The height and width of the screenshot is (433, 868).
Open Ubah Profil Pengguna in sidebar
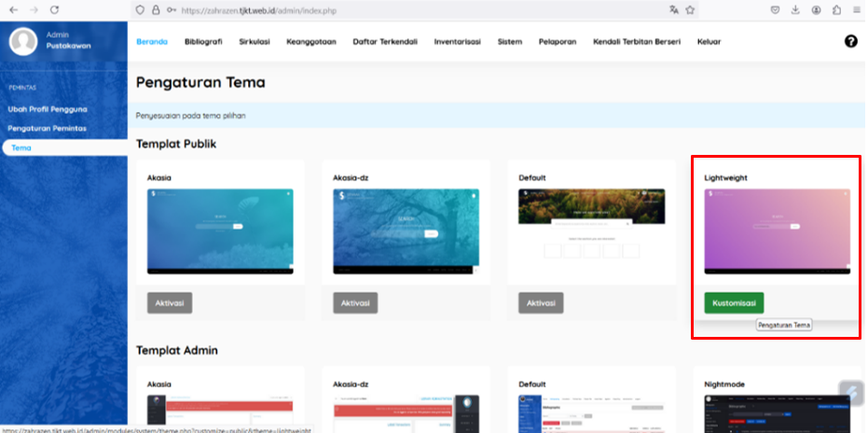pyautogui.click(x=48, y=108)
